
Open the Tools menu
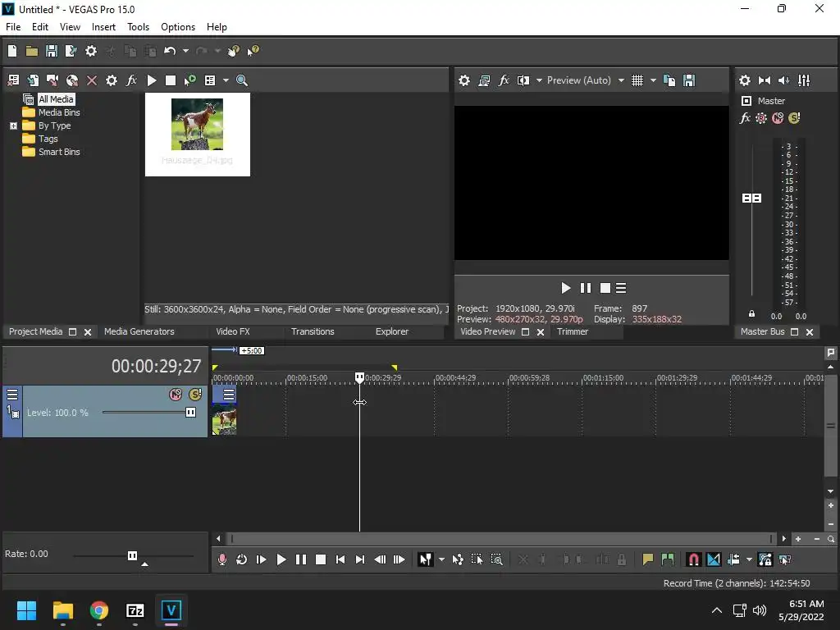tap(138, 27)
